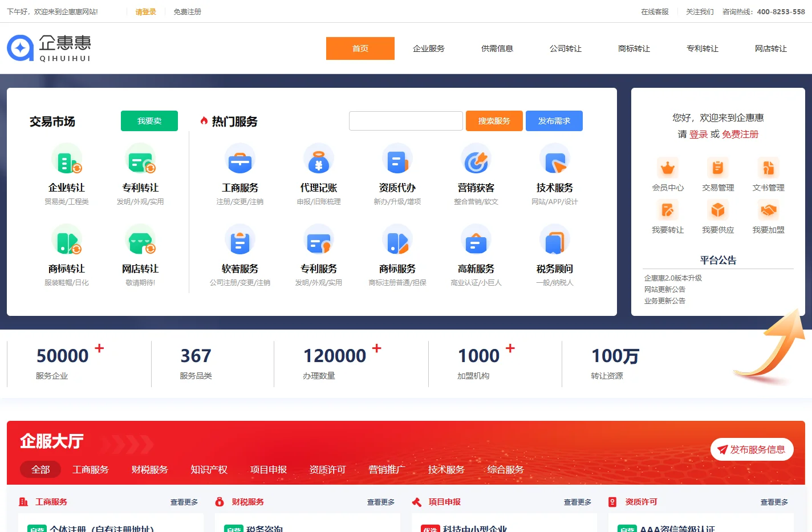Select the 技术服务 cursor icon

(555, 159)
